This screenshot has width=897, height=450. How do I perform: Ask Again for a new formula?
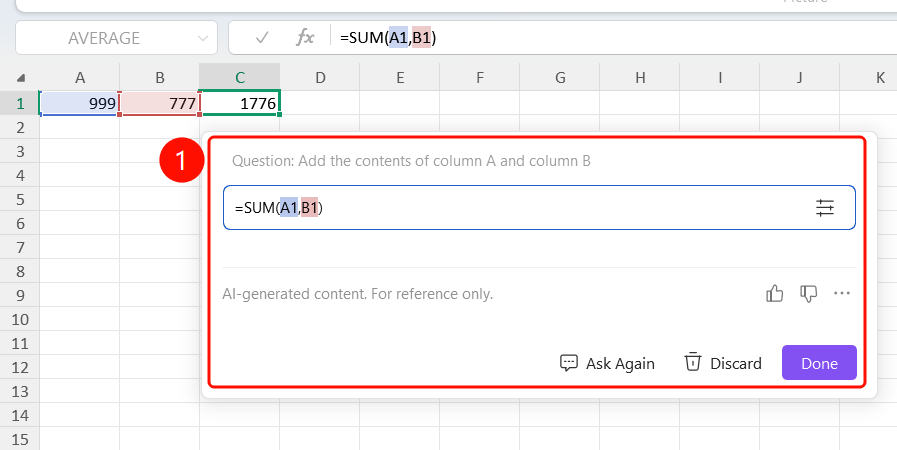point(607,364)
